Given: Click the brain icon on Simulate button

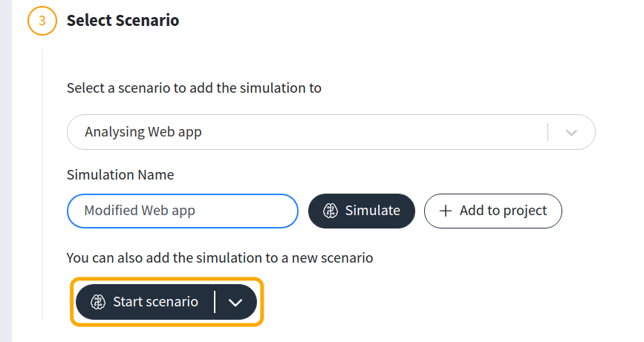Looking at the screenshot, I should point(331,211).
